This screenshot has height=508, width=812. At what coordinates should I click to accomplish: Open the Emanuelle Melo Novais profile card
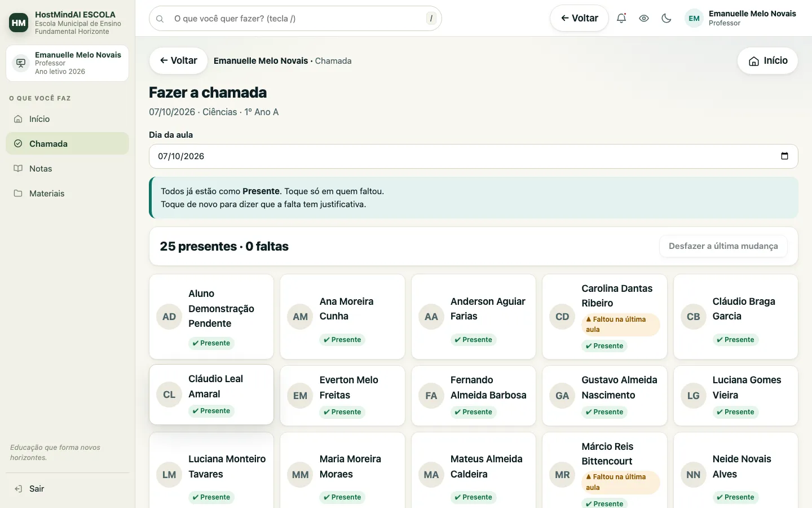67,63
